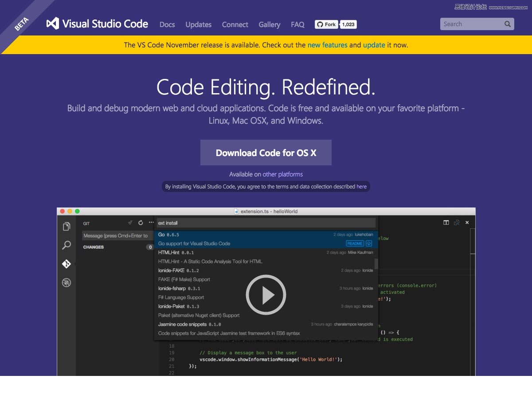Click the 1,023 fork count badge

click(x=348, y=24)
